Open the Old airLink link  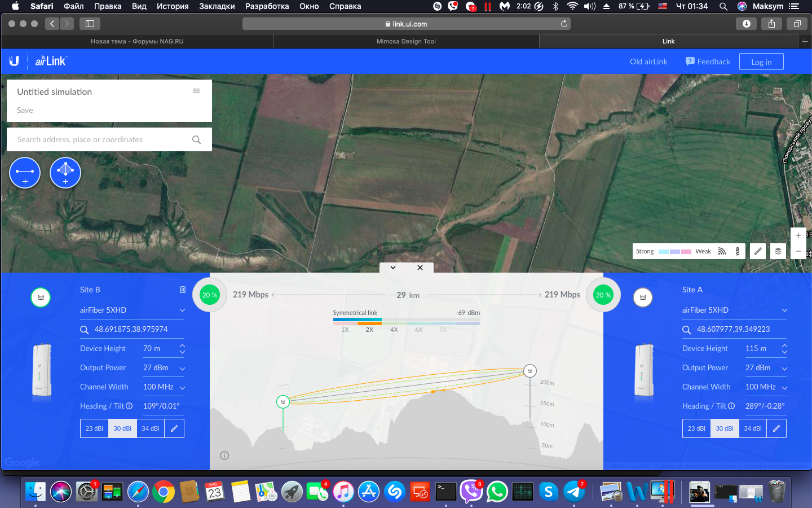click(648, 62)
